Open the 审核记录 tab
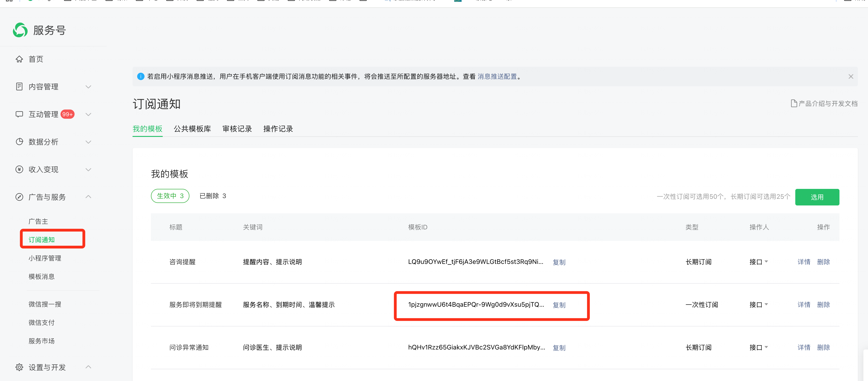 point(237,129)
